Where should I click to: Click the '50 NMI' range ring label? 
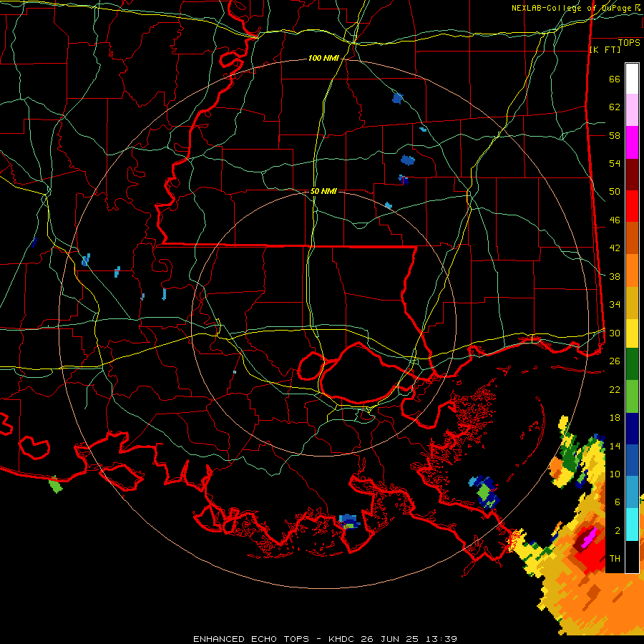point(323,191)
